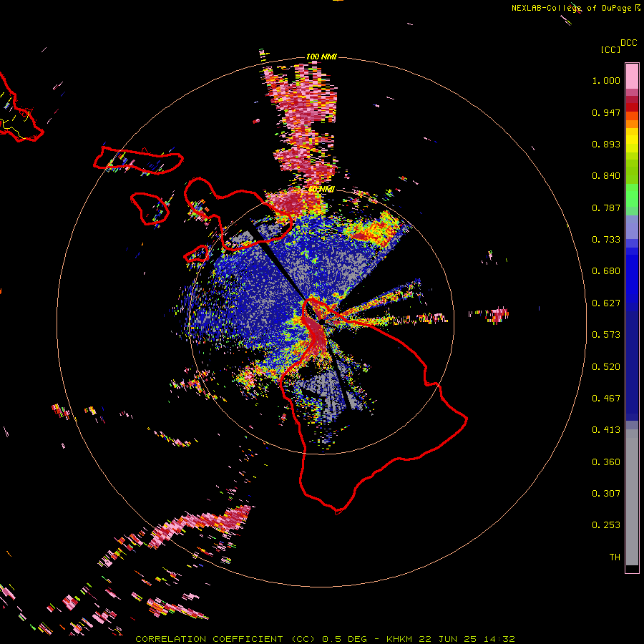Select the 1.000 scale value
Screen dimensions: 644x644
pyautogui.click(x=606, y=80)
